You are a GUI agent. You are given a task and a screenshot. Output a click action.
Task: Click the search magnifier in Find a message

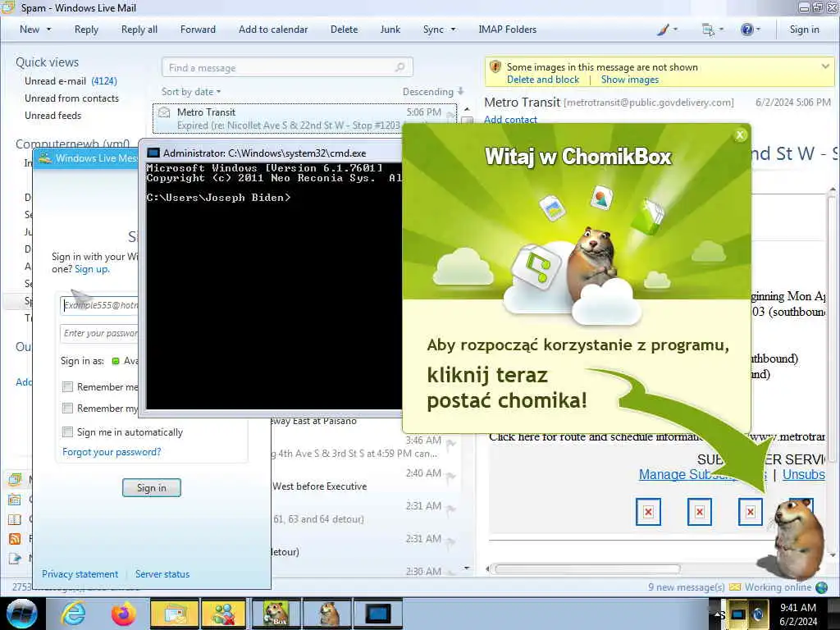click(400, 67)
